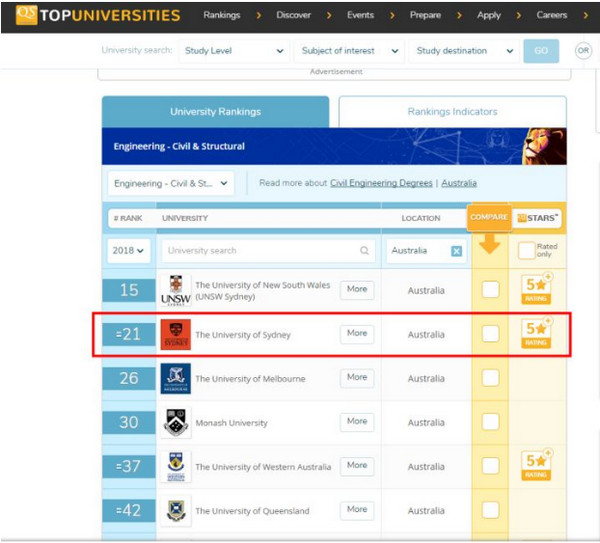Click the QS TopUniversities logo

(98, 15)
